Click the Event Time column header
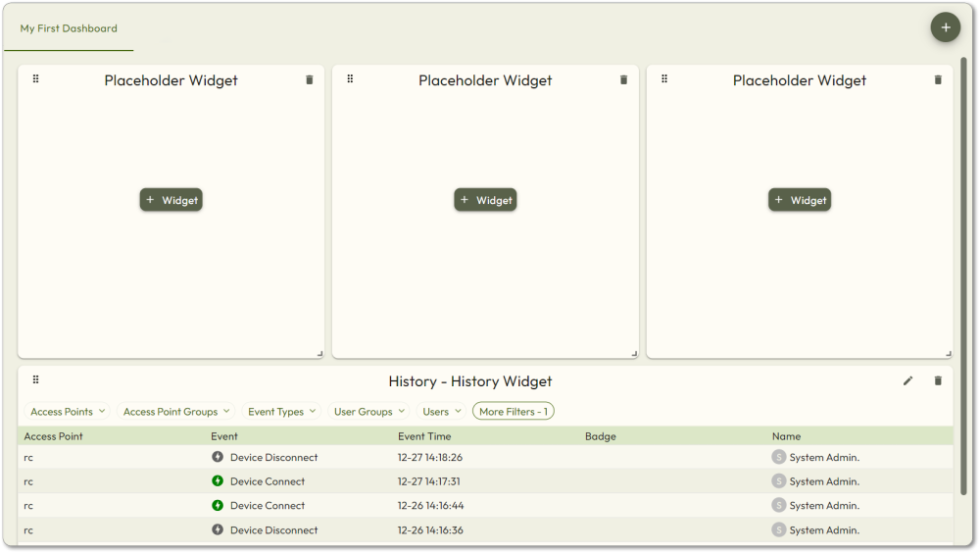The width and height of the screenshot is (980, 553). point(424,436)
